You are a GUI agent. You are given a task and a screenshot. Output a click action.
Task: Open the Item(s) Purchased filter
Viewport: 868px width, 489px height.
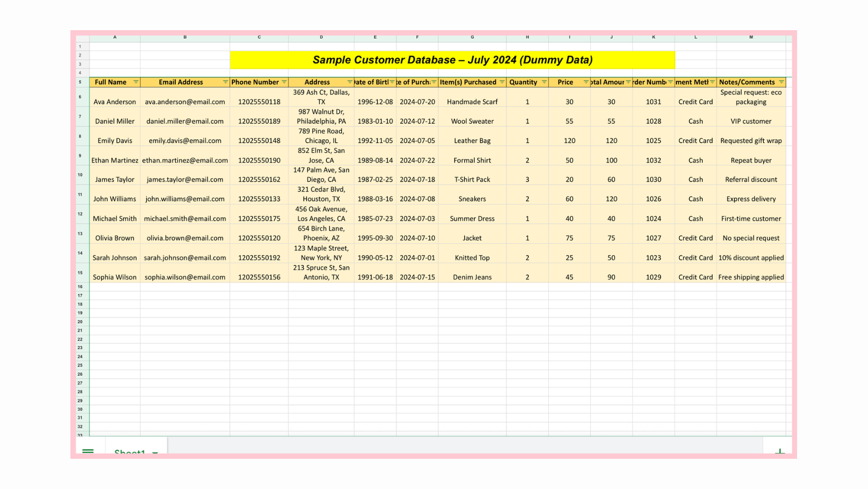tap(502, 82)
